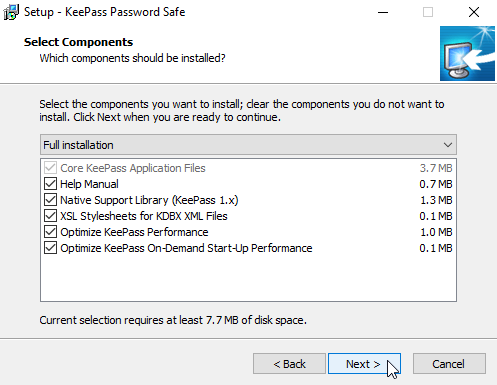Close the setup window

pyautogui.click(x=474, y=12)
